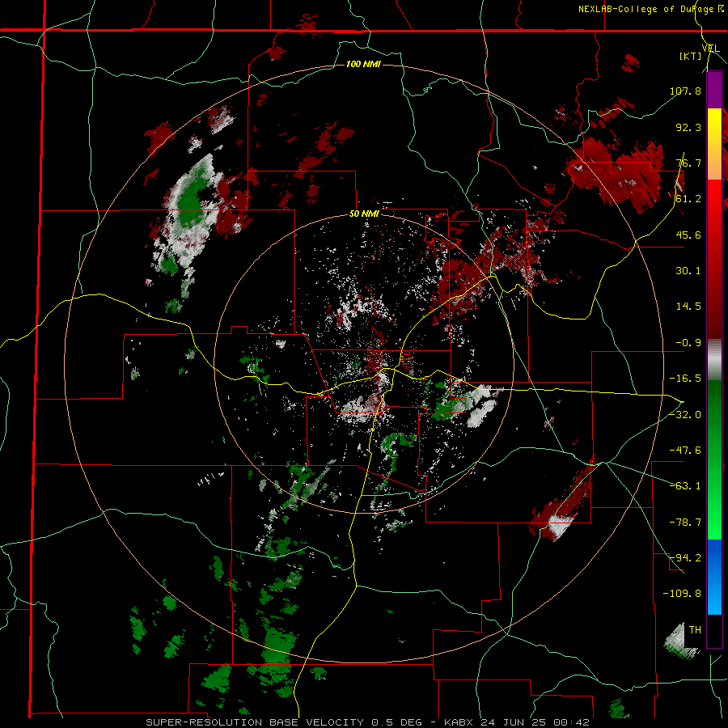Click the 107.8 legend value
This screenshot has width=728, height=728.
pos(685,91)
